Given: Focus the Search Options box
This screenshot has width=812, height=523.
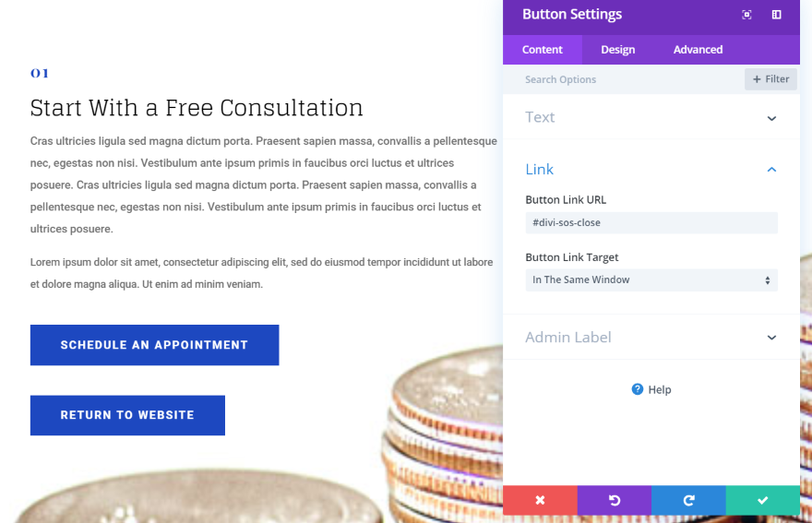Looking at the screenshot, I should coord(627,79).
